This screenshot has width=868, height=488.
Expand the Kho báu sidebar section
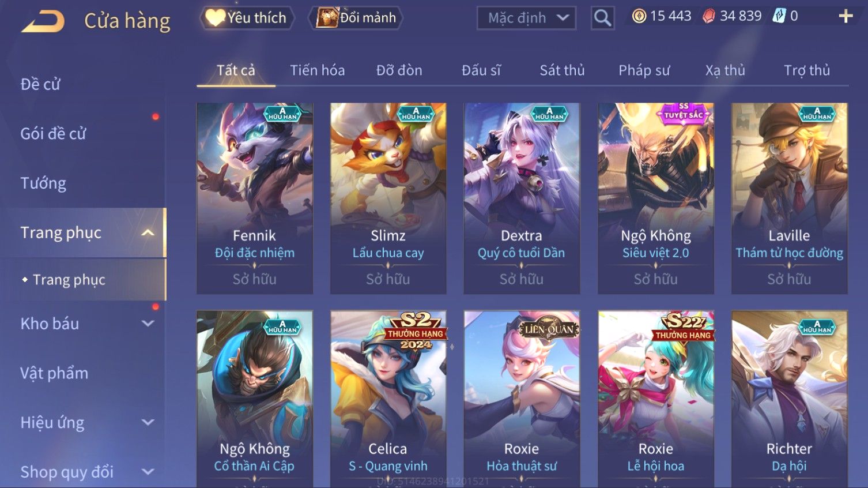(x=148, y=324)
